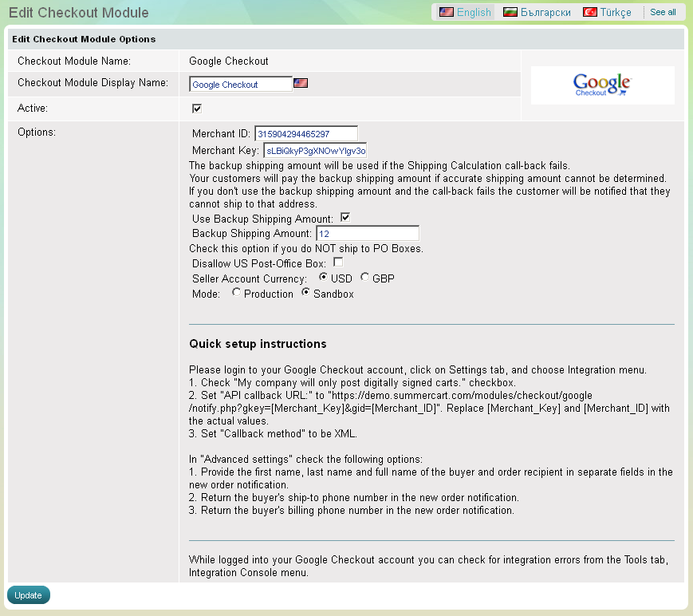Click the Backup Shipping Amount field
The width and height of the screenshot is (693, 616).
[368, 233]
